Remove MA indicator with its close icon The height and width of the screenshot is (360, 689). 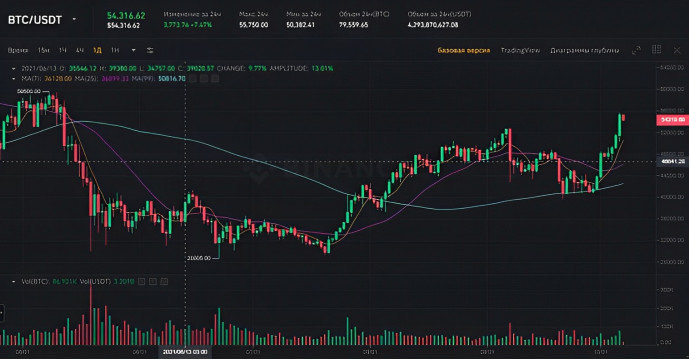(x=215, y=79)
